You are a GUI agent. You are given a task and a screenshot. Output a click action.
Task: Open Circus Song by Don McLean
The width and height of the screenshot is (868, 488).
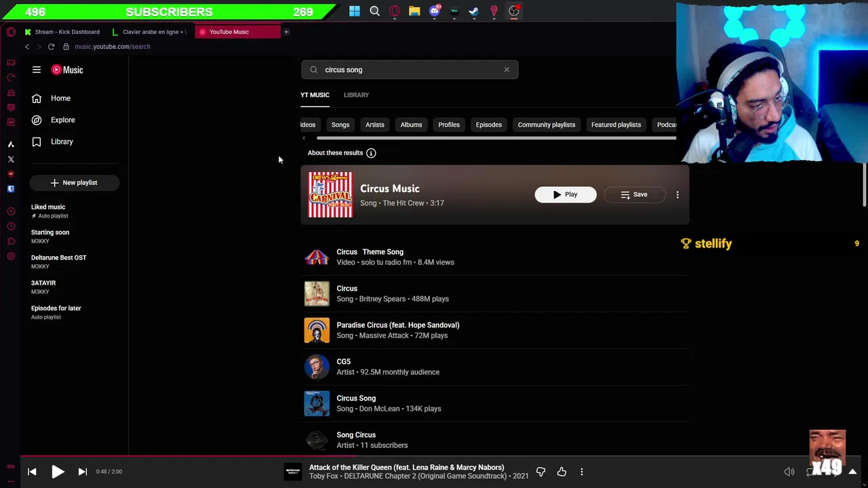tap(495, 403)
